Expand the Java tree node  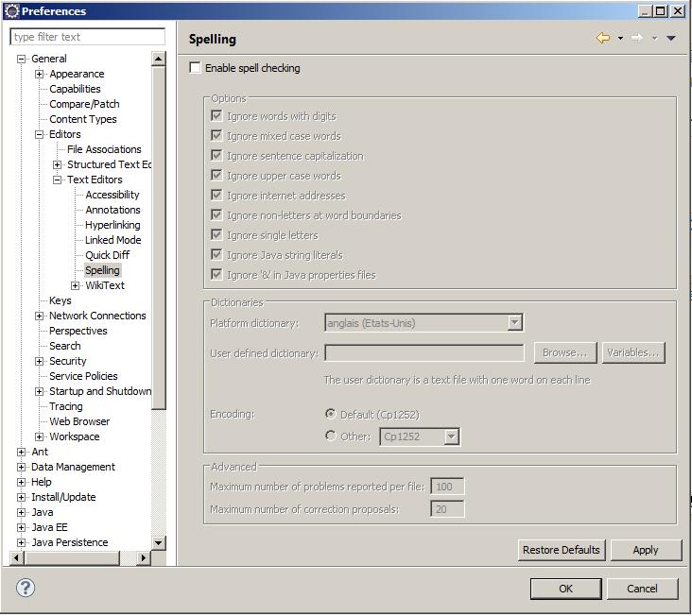point(22,512)
